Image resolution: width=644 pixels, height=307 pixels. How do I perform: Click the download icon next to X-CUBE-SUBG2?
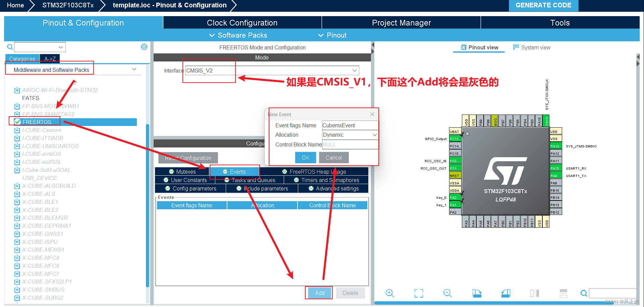[x=17, y=298]
